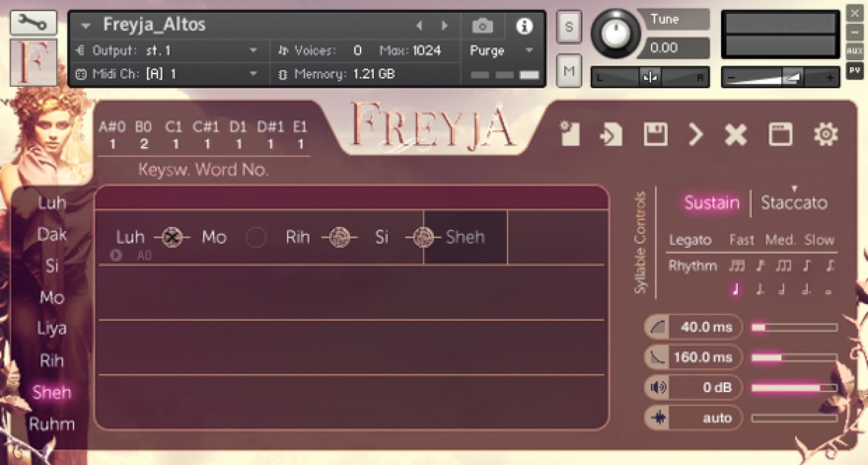This screenshot has width=868, height=465.
Task: Select the Liya syllable in the list
Action: point(51,329)
